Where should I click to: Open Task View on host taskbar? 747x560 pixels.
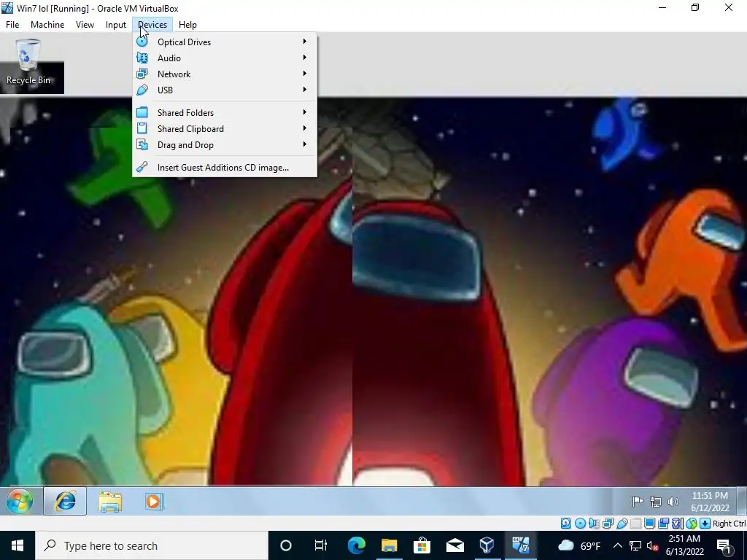pyautogui.click(x=321, y=545)
